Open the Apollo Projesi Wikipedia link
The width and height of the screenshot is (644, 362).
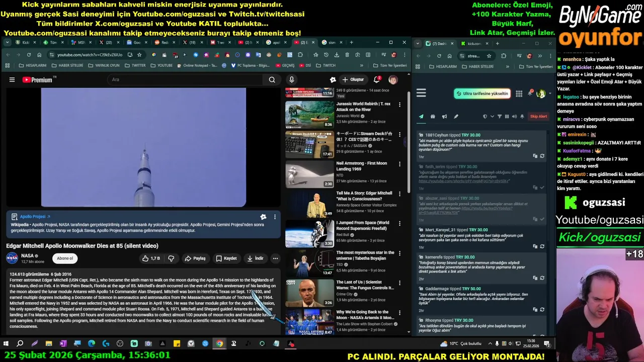(x=35, y=217)
